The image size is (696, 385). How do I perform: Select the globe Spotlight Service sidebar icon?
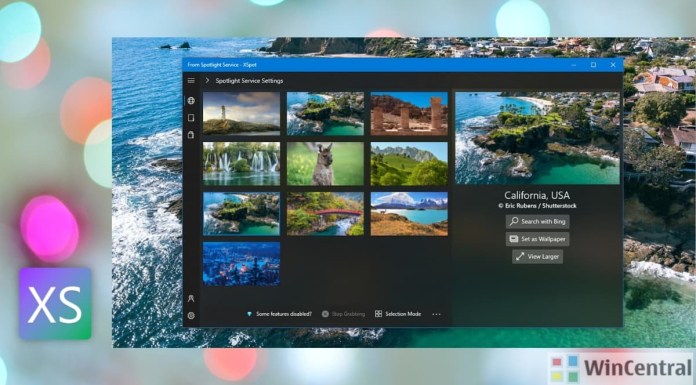(191, 101)
